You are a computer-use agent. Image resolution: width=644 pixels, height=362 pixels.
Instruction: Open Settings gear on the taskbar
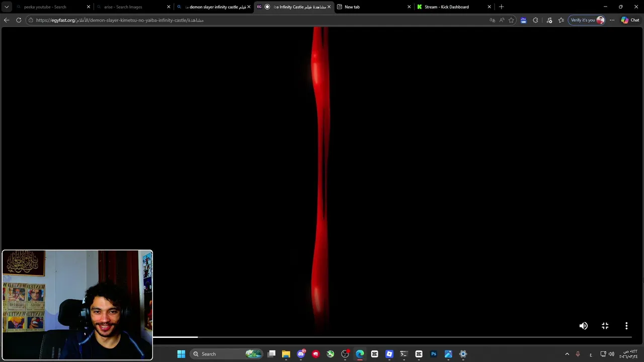click(463, 354)
